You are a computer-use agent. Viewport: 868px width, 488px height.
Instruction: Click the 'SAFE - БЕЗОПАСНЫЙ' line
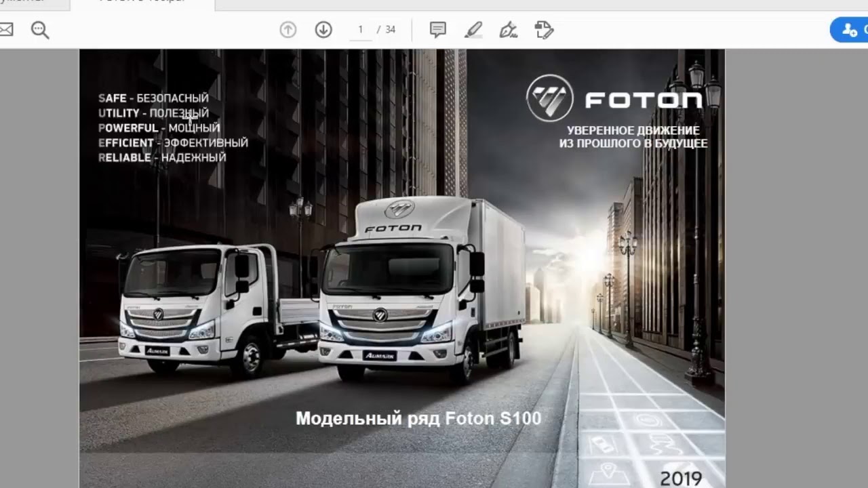click(153, 98)
